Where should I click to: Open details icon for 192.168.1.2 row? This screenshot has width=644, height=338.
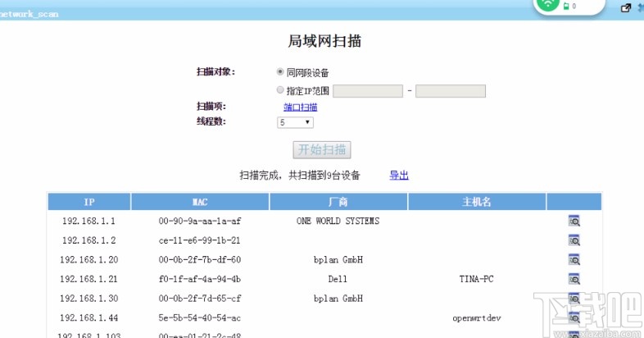pos(574,240)
